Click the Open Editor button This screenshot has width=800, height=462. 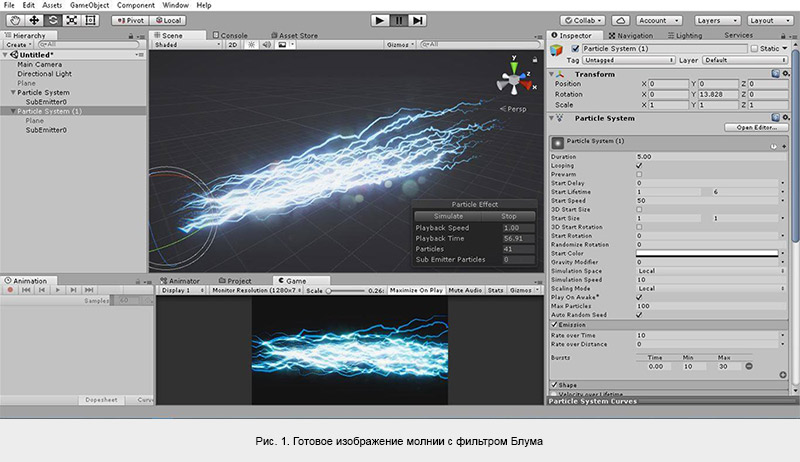pos(757,128)
